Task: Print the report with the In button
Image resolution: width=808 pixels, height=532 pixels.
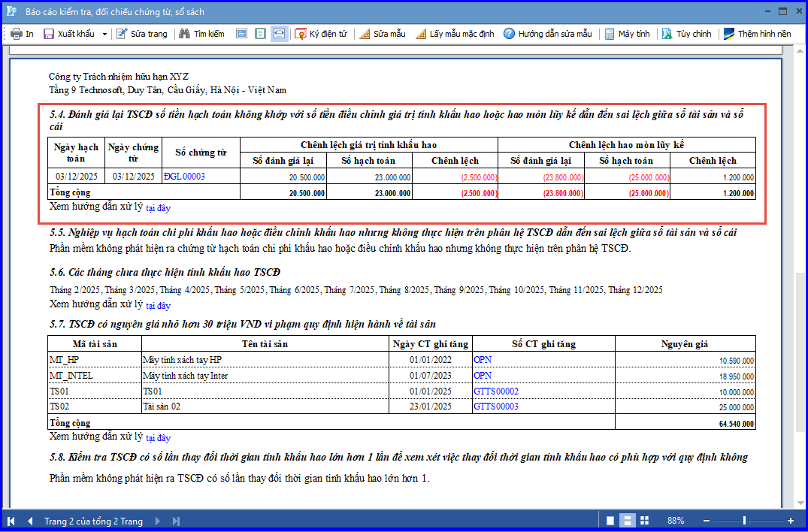Action: coord(22,34)
